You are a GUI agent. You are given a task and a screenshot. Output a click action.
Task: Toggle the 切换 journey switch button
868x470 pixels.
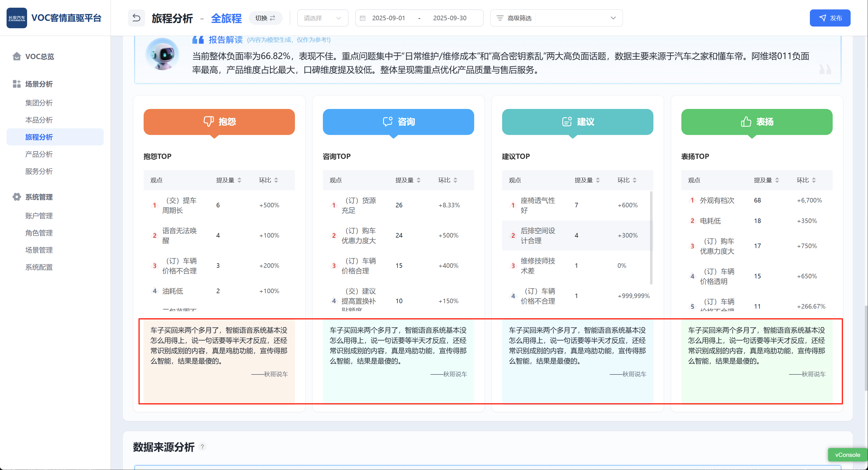(x=265, y=18)
